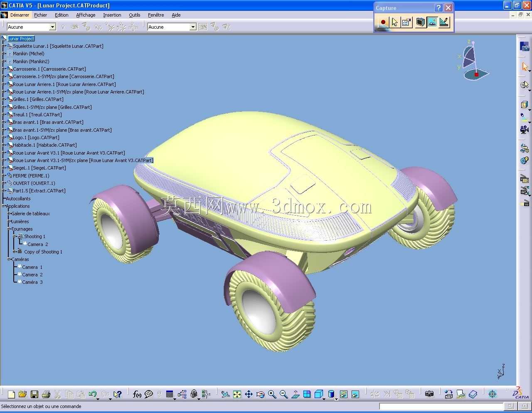Image resolution: width=532 pixels, height=413 pixels.
Task: Print using the printer icon
Action: [x=46, y=394]
